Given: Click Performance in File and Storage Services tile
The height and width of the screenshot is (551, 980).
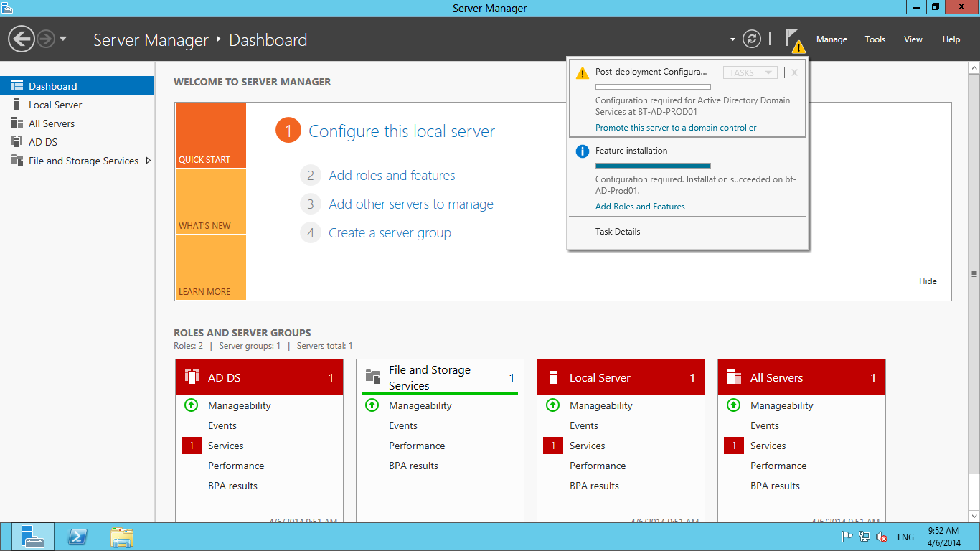Looking at the screenshot, I should [417, 446].
